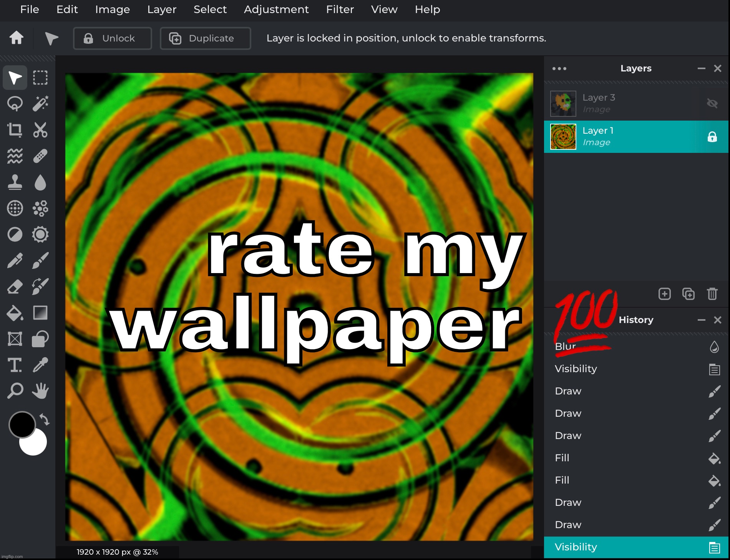Select the Arrange arrow tool in toolbox

coord(15,78)
